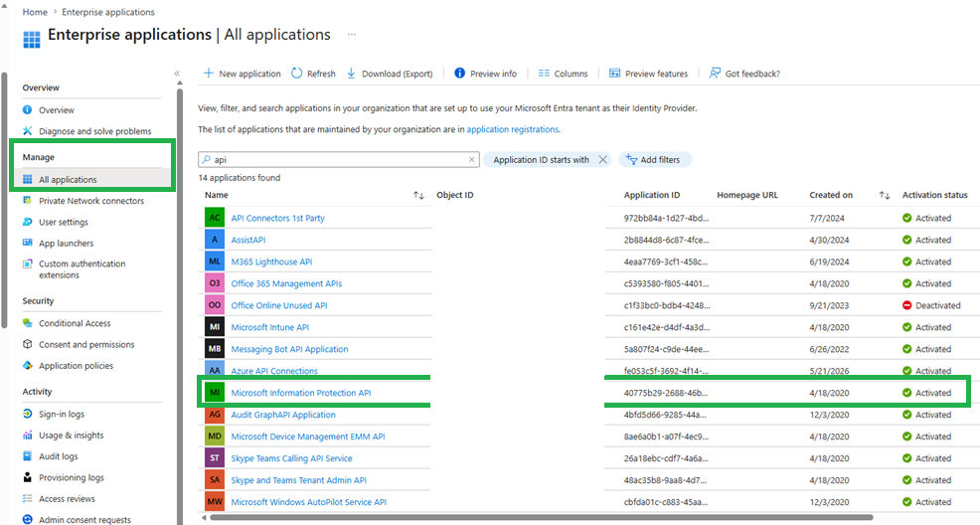Image resolution: width=980 pixels, height=525 pixels.
Task: Open the Columns chooser
Action: point(564,74)
